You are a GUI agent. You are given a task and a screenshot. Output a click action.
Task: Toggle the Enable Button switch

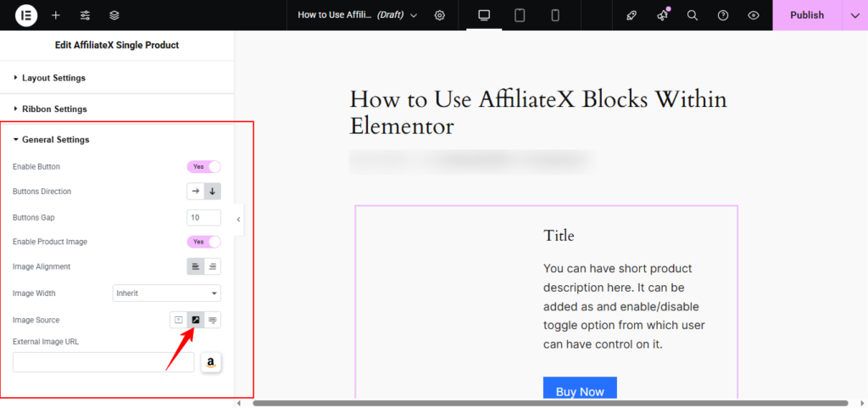[x=203, y=167]
